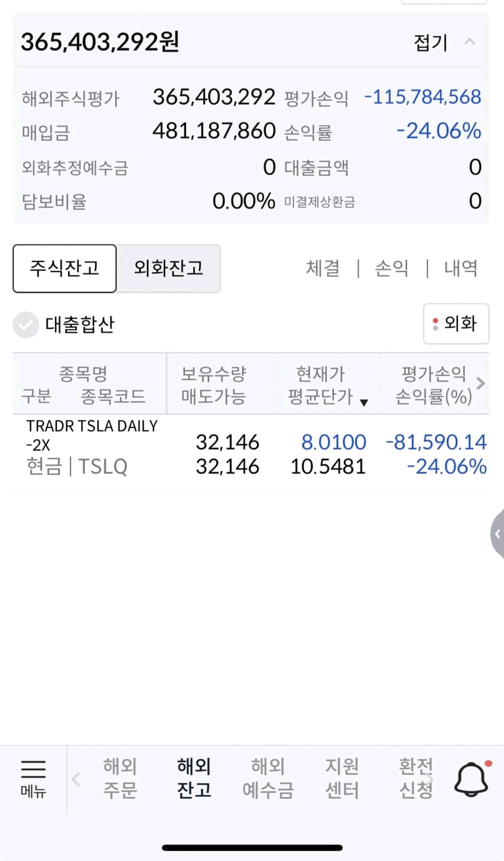Image resolution: width=504 pixels, height=861 pixels.
Task: Collapse the summary with 접기
Action: (444, 43)
